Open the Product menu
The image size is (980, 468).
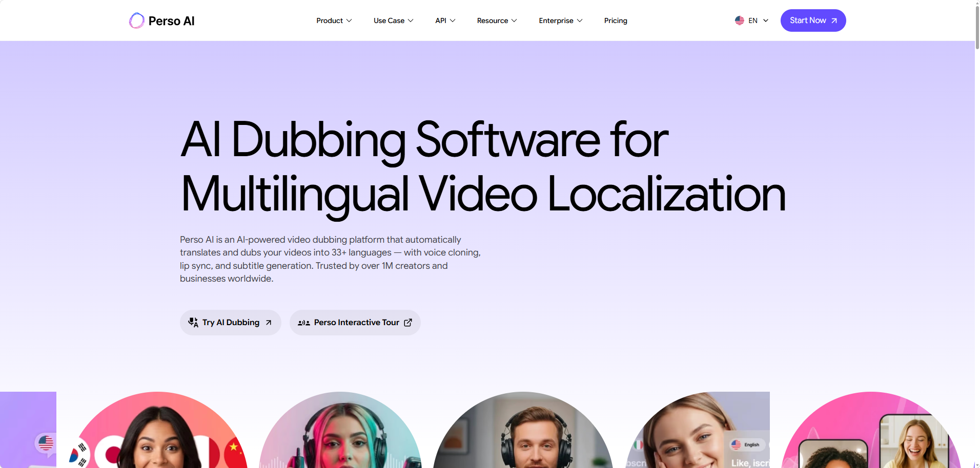tap(334, 20)
